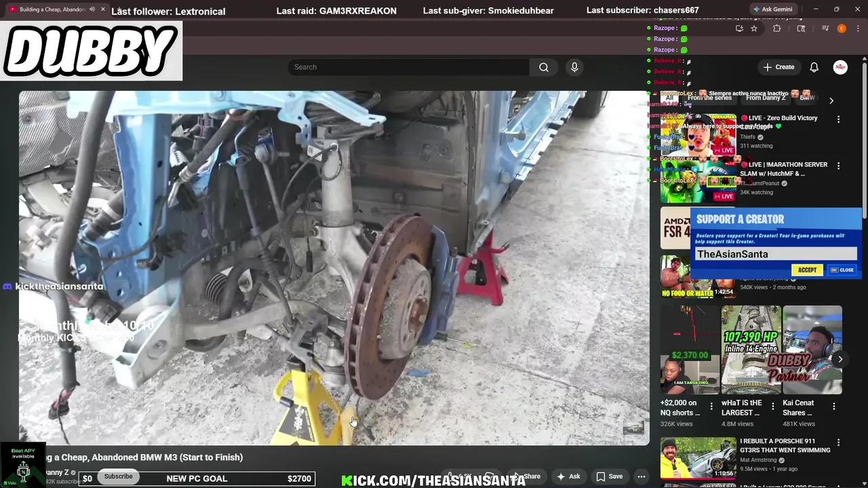Select the 'All' filter chip

tap(669, 98)
